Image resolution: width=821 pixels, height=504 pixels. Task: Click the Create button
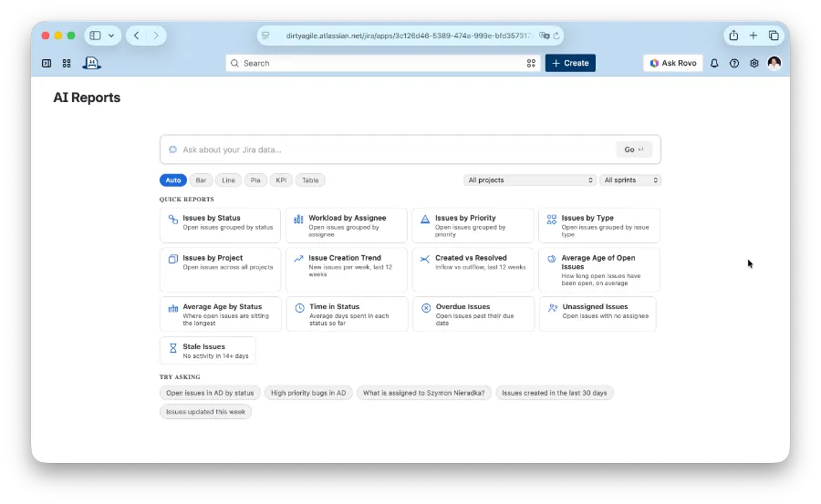coord(570,63)
